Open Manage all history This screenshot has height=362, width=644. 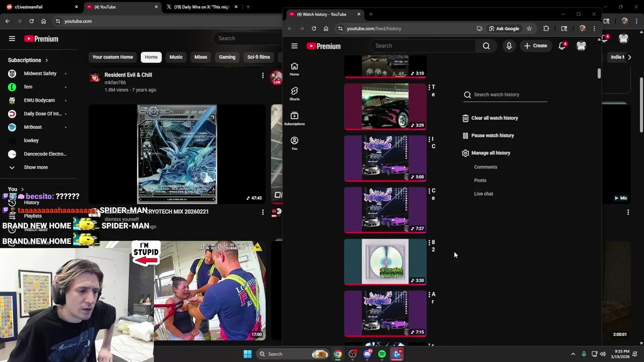[486, 153]
